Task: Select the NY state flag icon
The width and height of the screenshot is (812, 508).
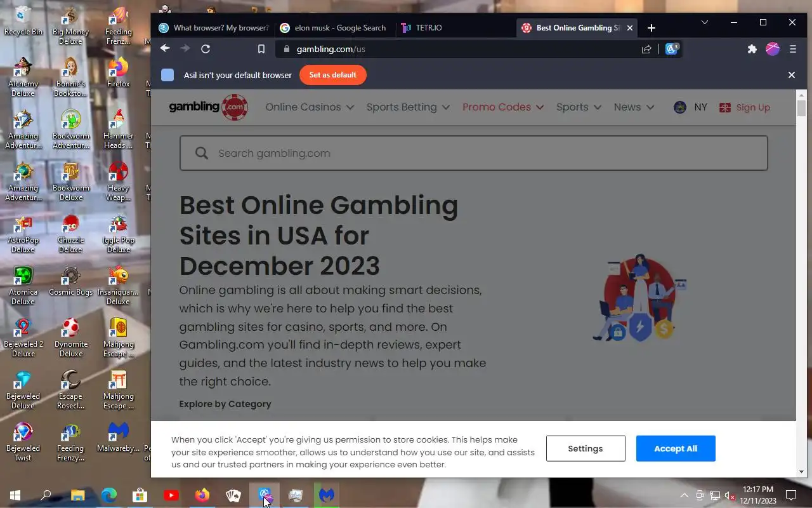Action: tap(680, 107)
